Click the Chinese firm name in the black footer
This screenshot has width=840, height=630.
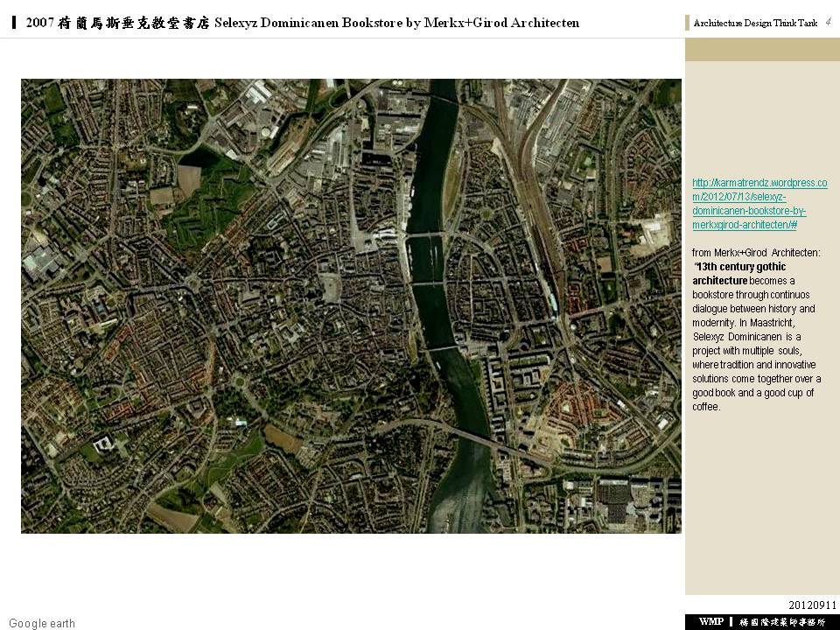point(782,621)
